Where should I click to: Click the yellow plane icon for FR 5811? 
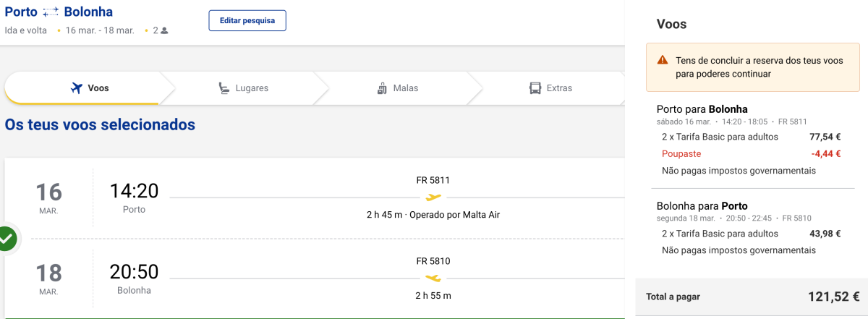[433, 197]
